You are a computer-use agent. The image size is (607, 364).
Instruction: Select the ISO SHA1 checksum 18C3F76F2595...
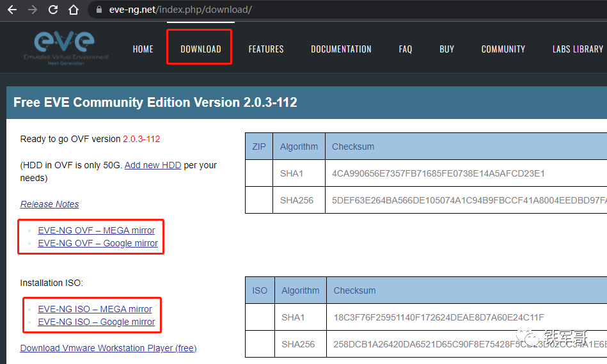(439, 317)
